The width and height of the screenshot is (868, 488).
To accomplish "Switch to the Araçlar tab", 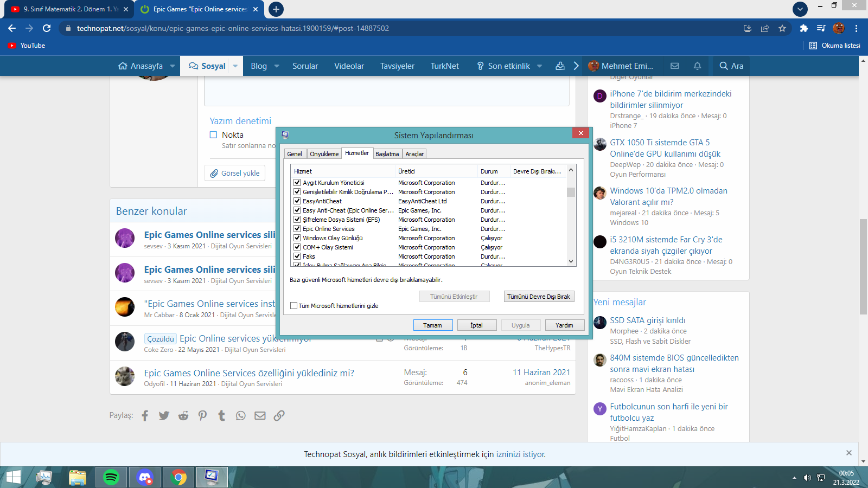I will point(414,154).
